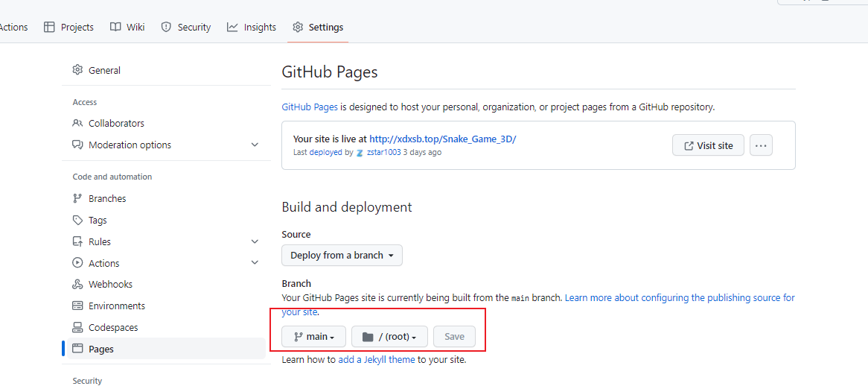
Task: Open zstar1003 user profile link
Action: [383, 152]
